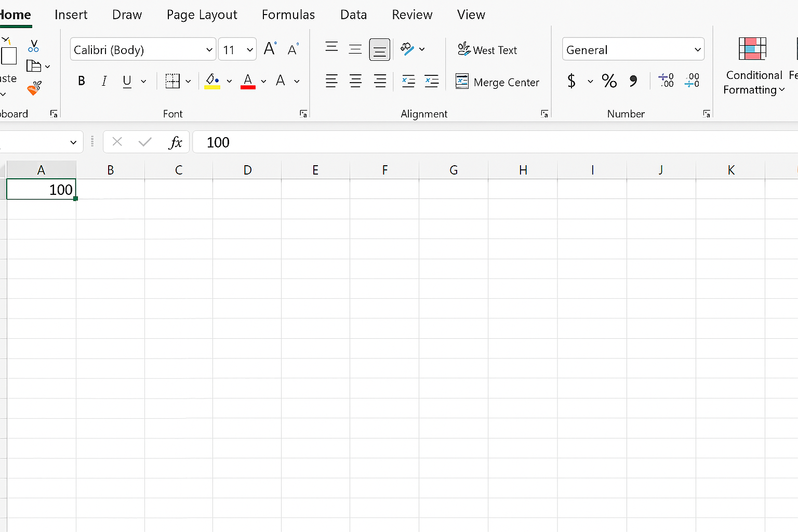Select column B header

tap(110, 170)
